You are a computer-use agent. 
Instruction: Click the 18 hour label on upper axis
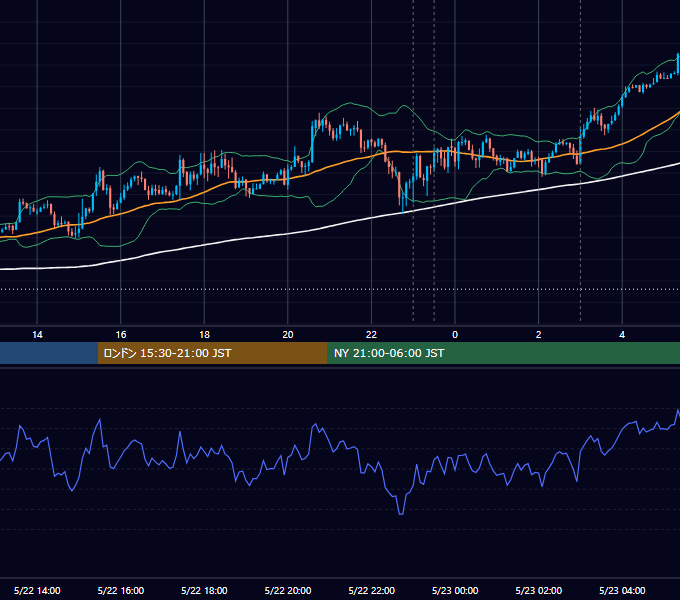[x=204, y=335]
